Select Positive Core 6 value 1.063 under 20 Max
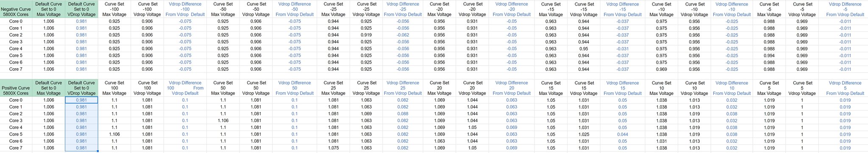This screenshot has height=153, width=868. pyautogui.click(x=439, y=141)
